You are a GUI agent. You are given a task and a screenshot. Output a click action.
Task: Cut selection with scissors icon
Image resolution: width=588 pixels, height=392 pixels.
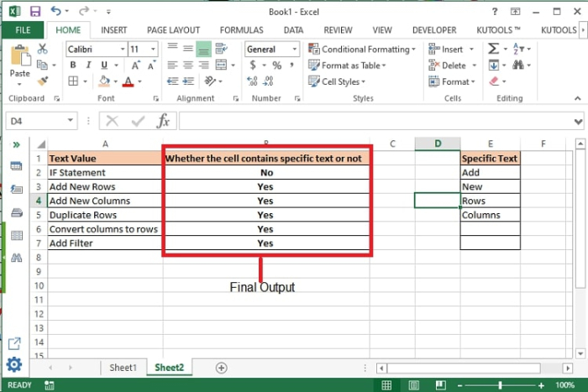click(42, 49)
